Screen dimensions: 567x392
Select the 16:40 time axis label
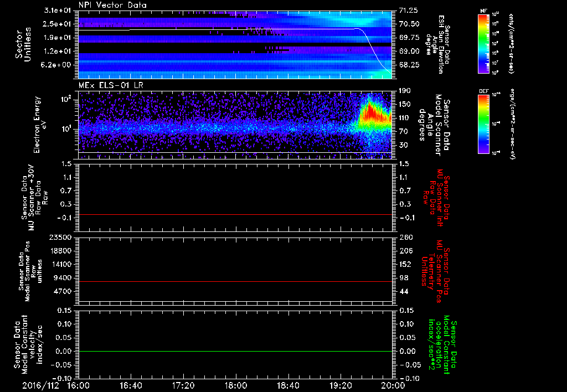tap(131, 385)
